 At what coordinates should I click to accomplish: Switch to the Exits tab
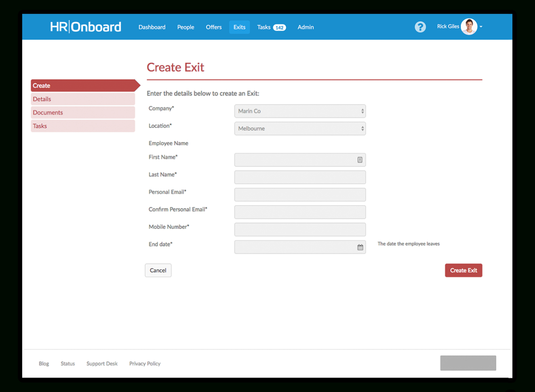pos(239,27)
